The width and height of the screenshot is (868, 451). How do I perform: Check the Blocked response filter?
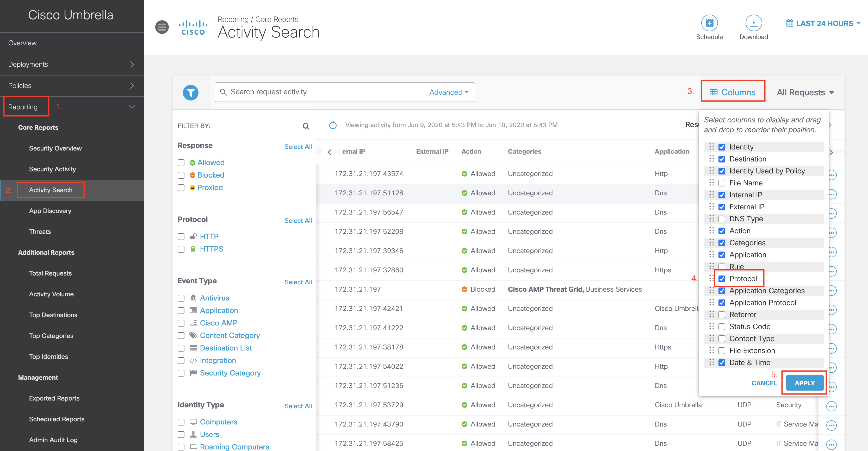(181, 175)
